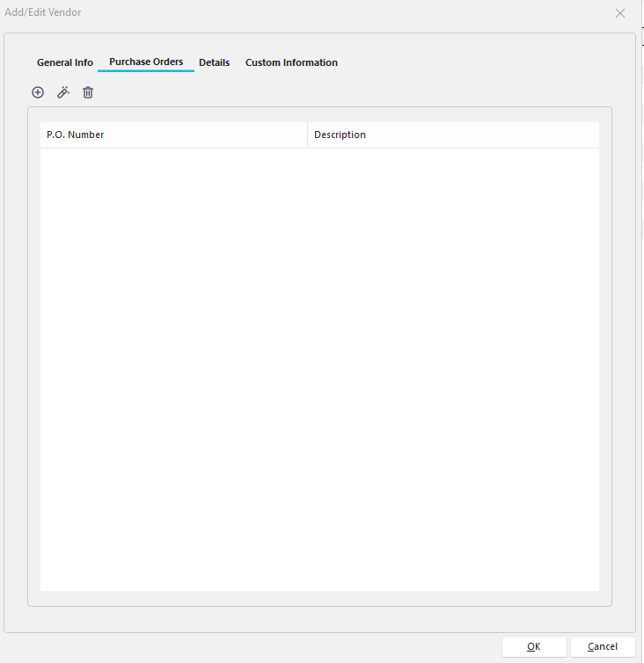644x663 pixels.
Task: Select the Purchase Orders tab
Action: pos(146,62)
